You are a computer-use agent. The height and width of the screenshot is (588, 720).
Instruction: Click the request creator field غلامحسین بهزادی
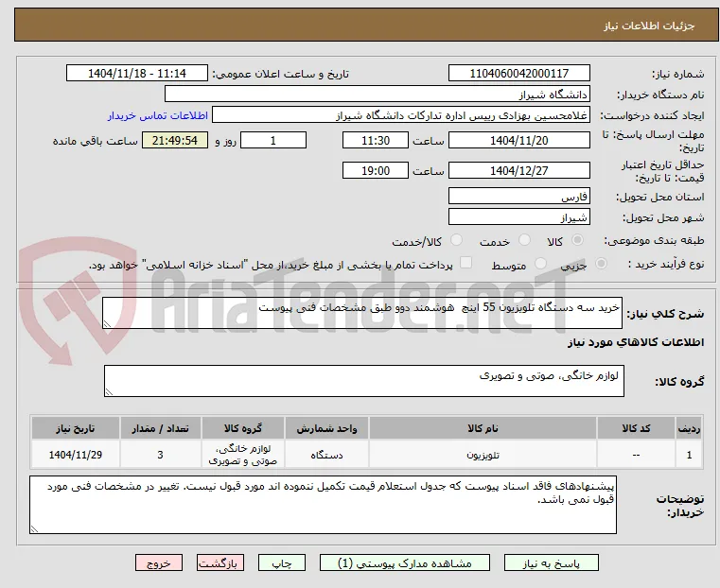401,115
